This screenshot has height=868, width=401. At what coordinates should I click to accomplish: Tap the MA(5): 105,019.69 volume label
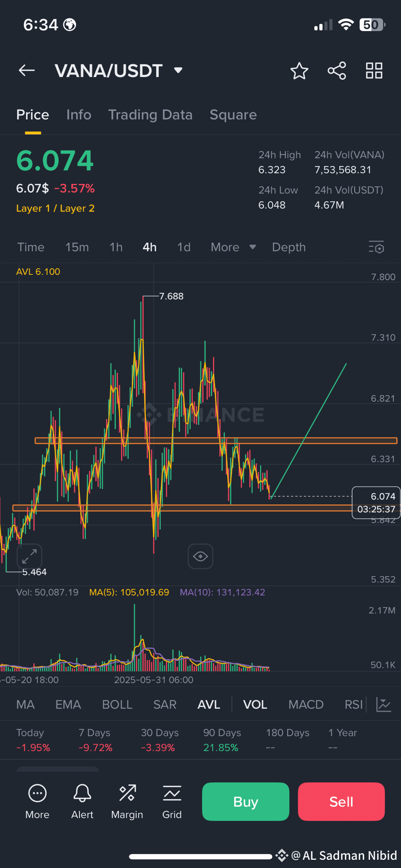point(129,592)
